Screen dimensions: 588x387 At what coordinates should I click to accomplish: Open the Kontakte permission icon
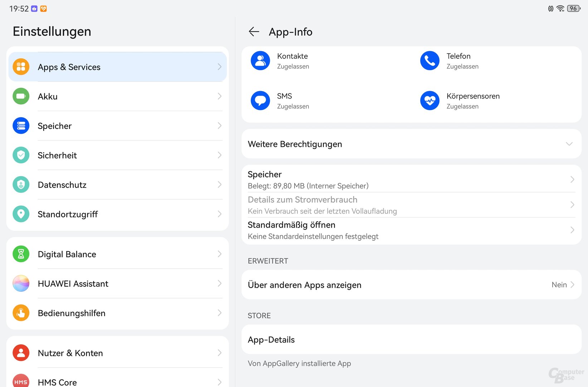click(x=260, y=61)
